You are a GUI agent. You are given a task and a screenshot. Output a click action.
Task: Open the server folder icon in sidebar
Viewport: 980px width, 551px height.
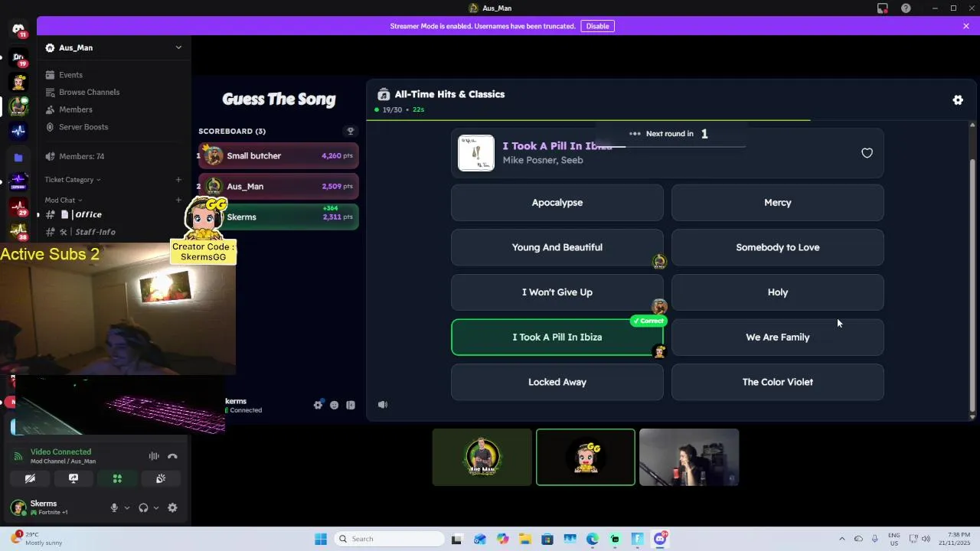18,157
